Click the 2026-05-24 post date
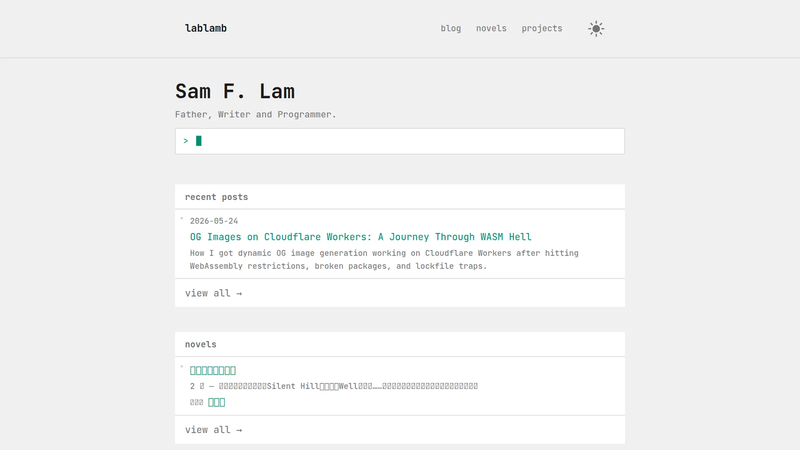 point(214,221)
